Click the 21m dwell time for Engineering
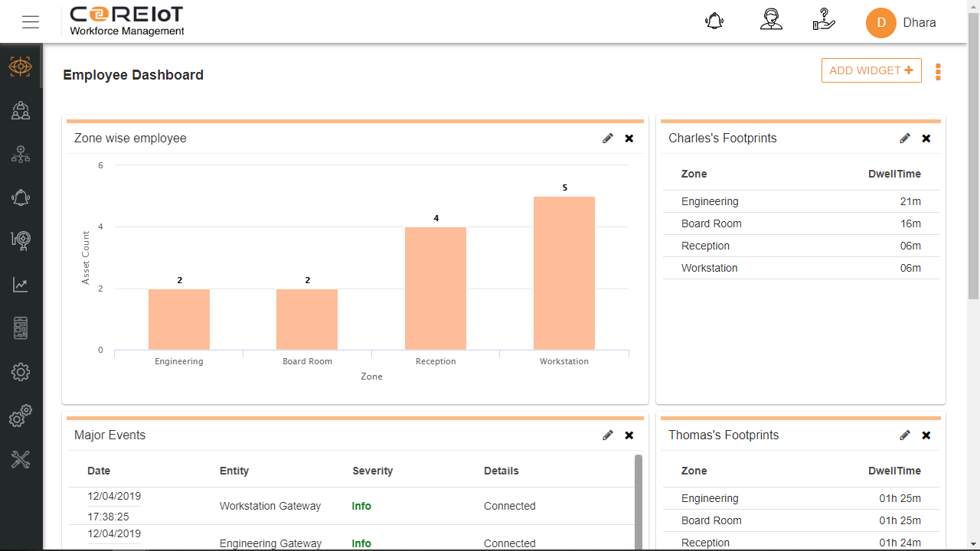The image size is (980, 551). pyautogui.click(x=910, y=202)
